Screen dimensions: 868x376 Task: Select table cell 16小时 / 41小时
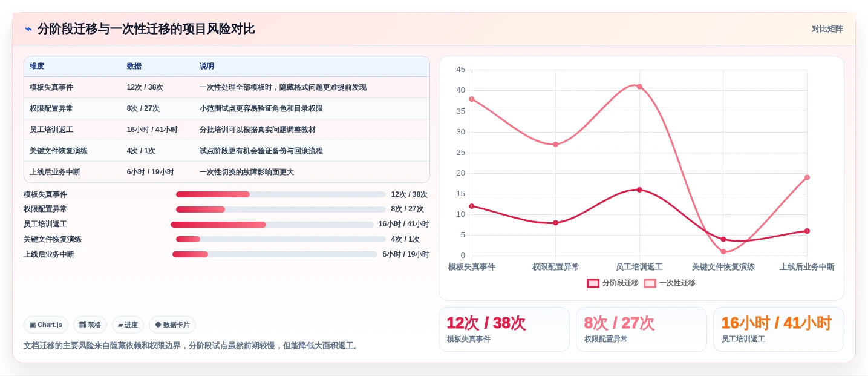click(x=152, y=130)
